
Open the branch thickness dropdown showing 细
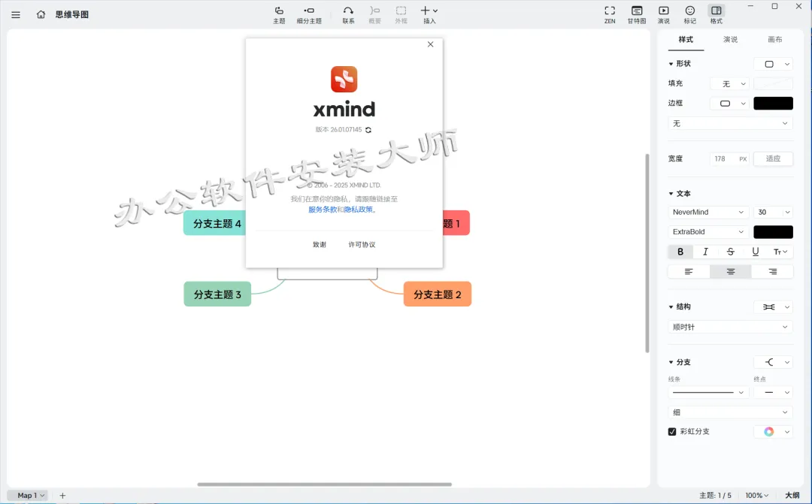730,412
